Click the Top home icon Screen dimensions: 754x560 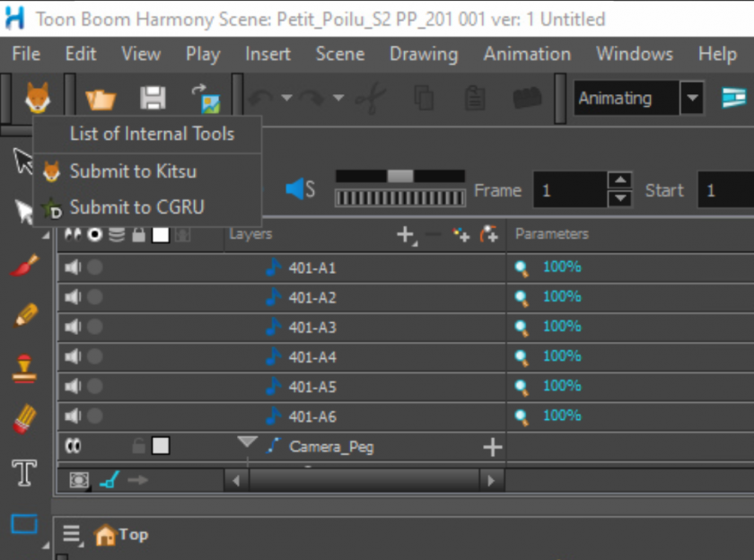[105, 535]
